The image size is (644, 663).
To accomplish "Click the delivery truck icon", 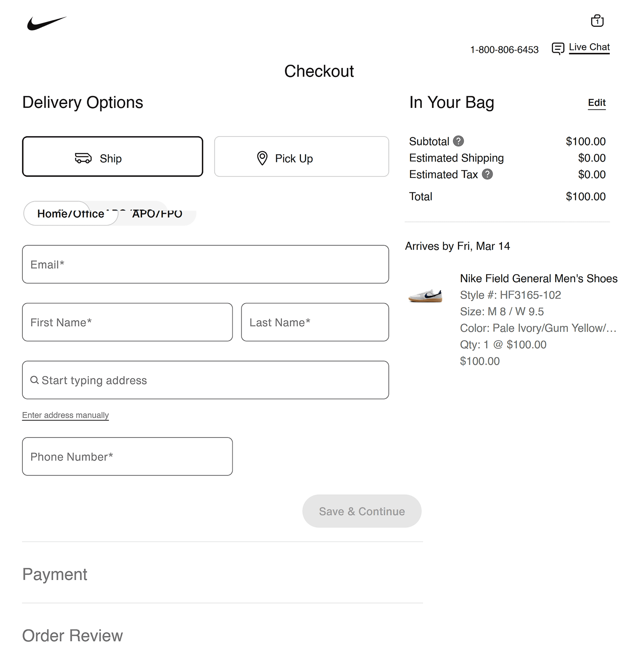I will (83, 158).
